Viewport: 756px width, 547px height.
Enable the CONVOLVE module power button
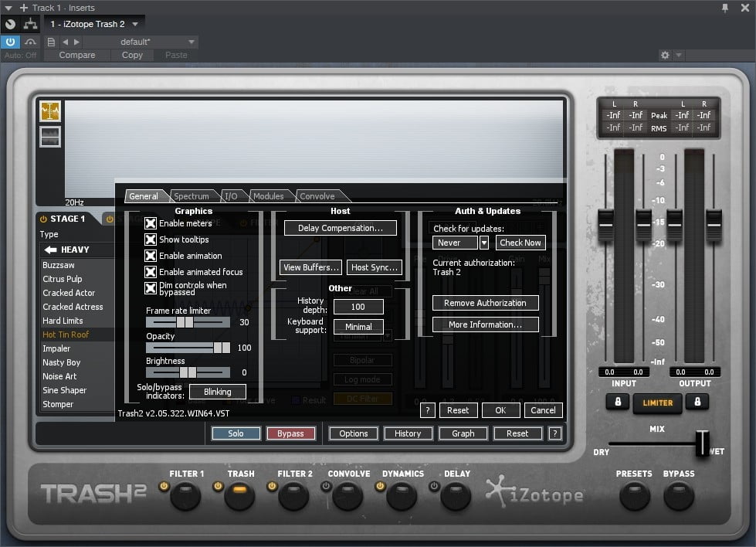pos(326,486)
